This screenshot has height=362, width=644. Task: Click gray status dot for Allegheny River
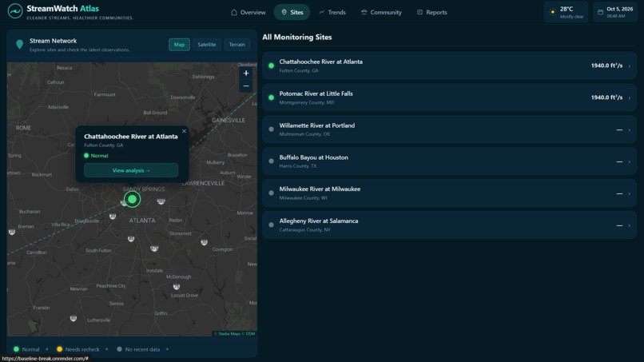point(271,225)
